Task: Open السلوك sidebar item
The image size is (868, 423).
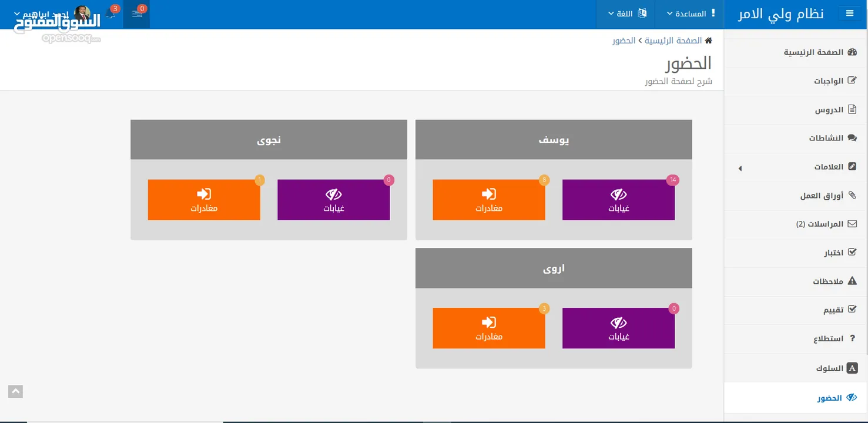Action: tap(796, 368)
